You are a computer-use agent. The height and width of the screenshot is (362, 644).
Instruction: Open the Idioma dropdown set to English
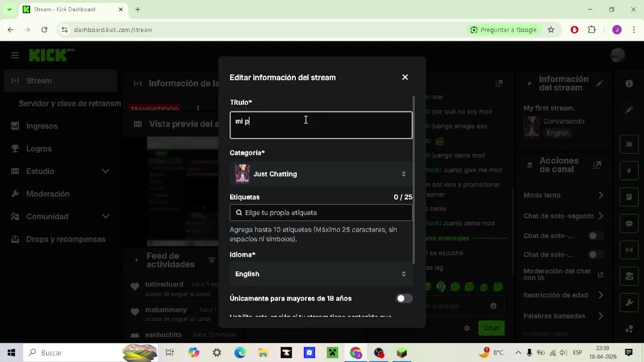(x=321, y=274)
